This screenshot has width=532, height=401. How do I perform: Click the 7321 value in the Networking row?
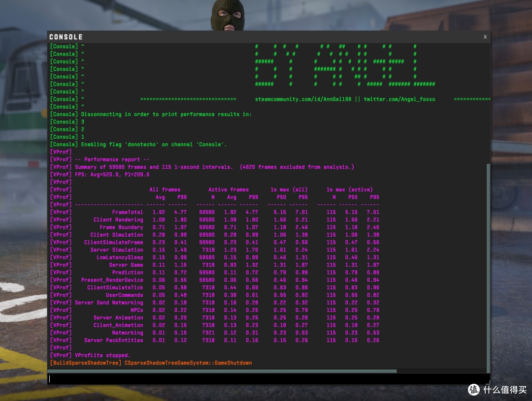click(208, 333)
